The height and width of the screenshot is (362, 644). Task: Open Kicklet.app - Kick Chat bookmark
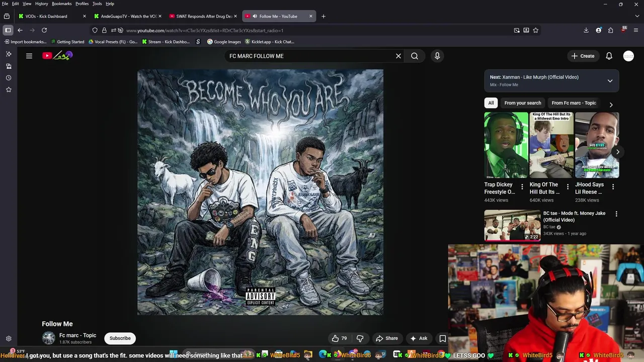pos(270,42)
